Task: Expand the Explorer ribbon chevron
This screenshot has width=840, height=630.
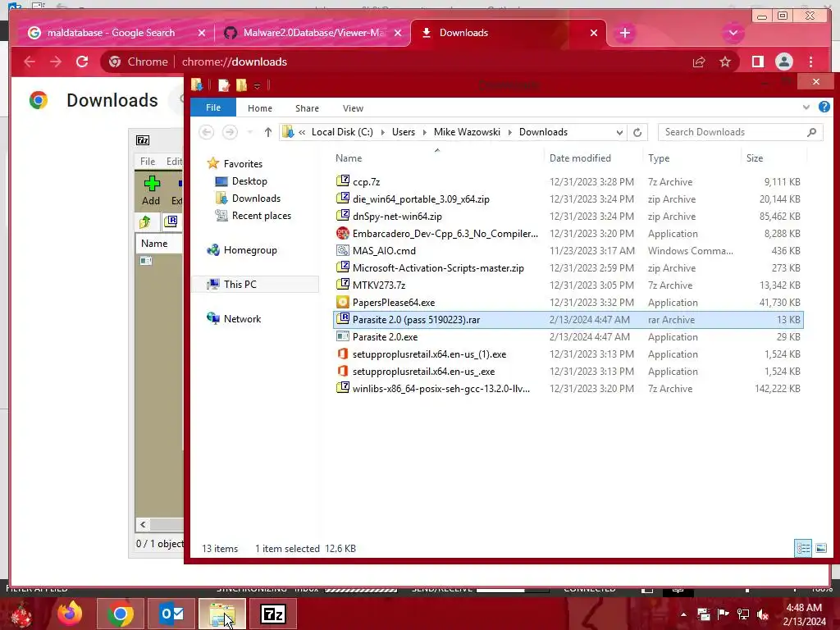Action: [x=806, y=107]
